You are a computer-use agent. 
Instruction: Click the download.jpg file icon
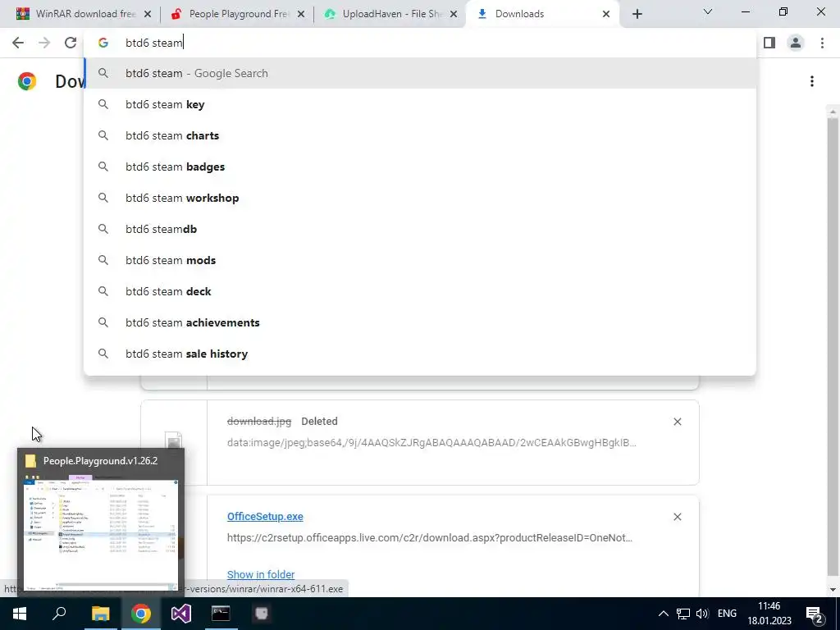click(174, 441)
